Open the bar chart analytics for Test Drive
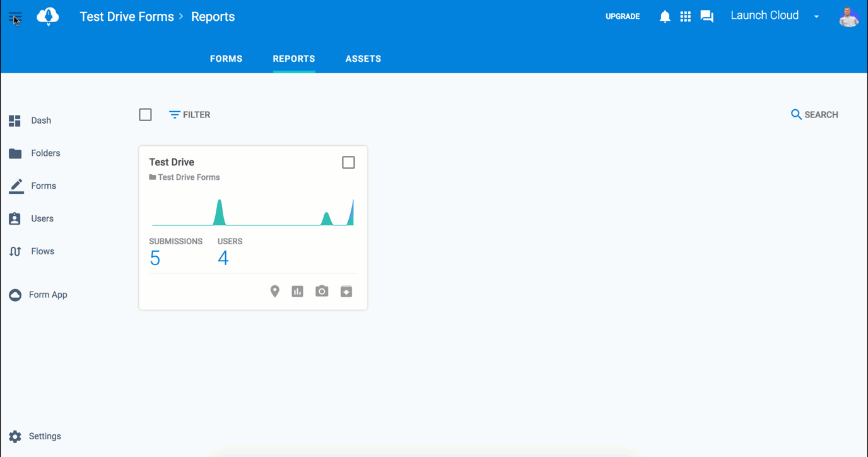This screenshot has width=868, height=457. point(298,291)
